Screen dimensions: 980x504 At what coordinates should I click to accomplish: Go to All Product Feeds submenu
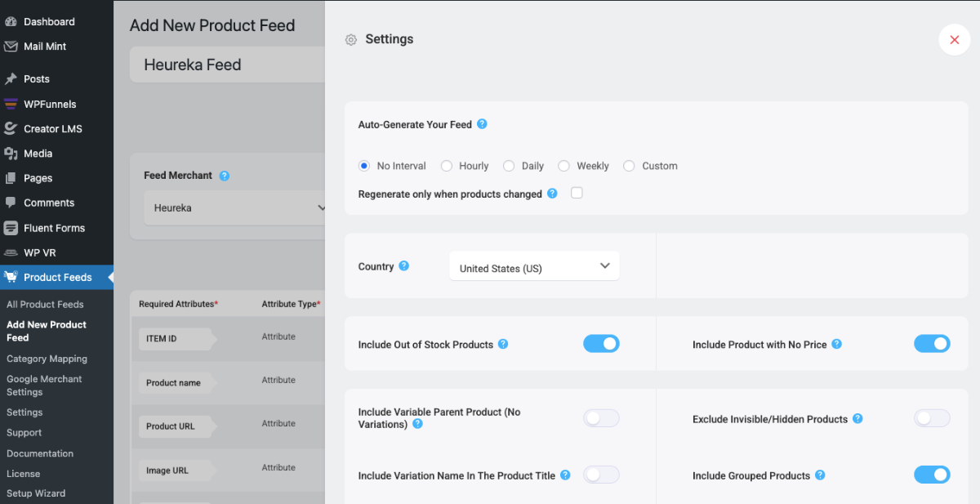coord(45,304)
